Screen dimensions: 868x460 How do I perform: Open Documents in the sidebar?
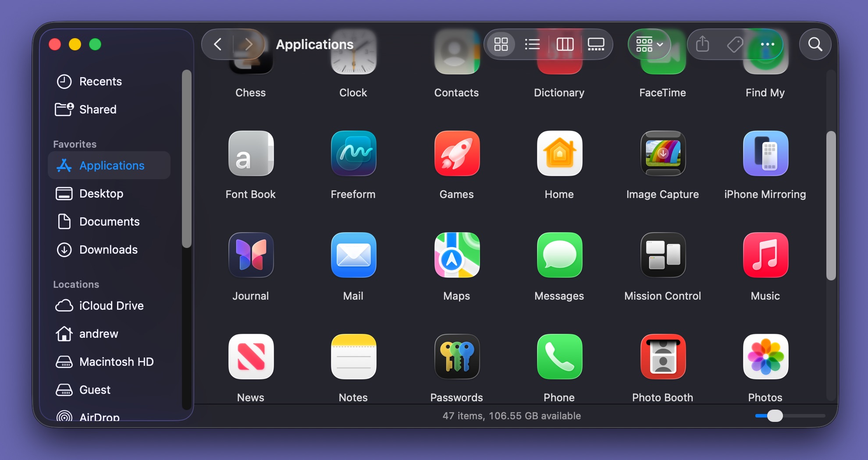tap(109, 222)
